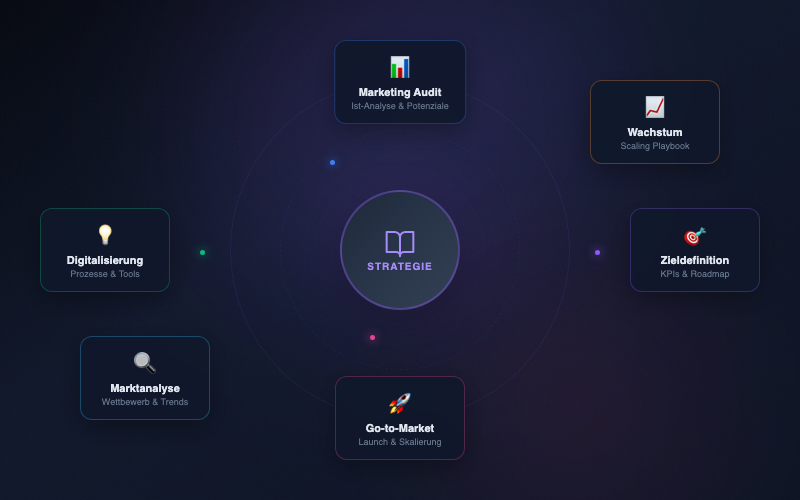
Task: Open the Marketing Audit title text
Action: coord(400,92)
